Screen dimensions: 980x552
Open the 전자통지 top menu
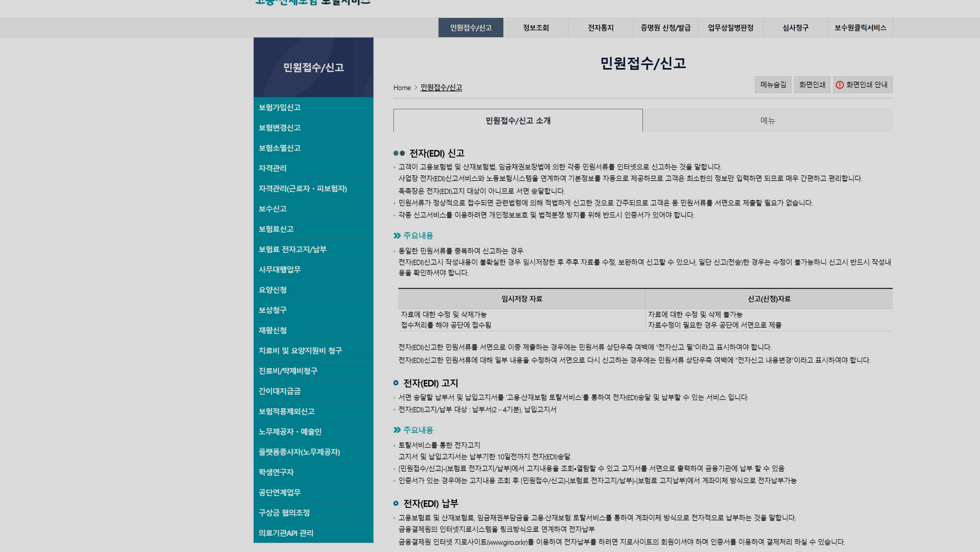point(600,28)
